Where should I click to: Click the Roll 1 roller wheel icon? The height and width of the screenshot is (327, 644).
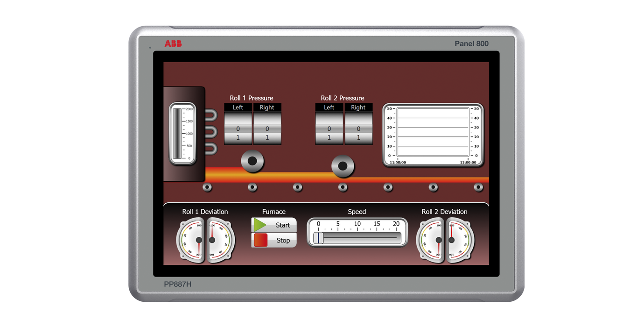tap(252, 161)
